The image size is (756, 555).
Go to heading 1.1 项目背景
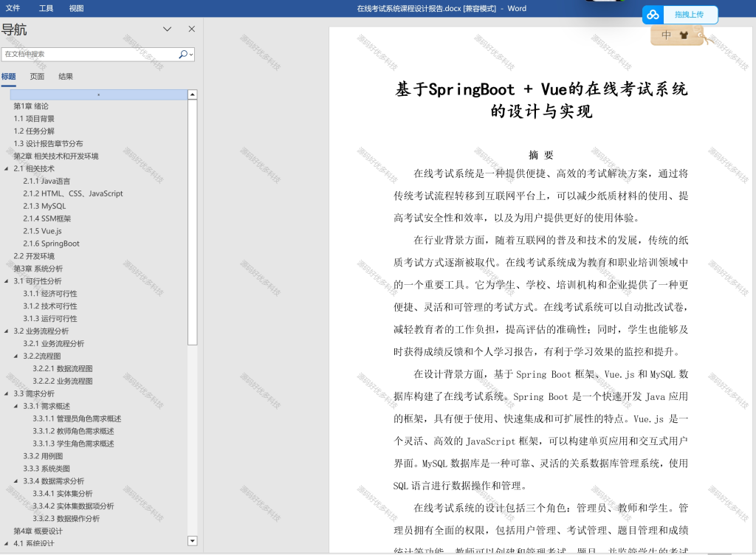pyautogui.click(x=34, y=119)
